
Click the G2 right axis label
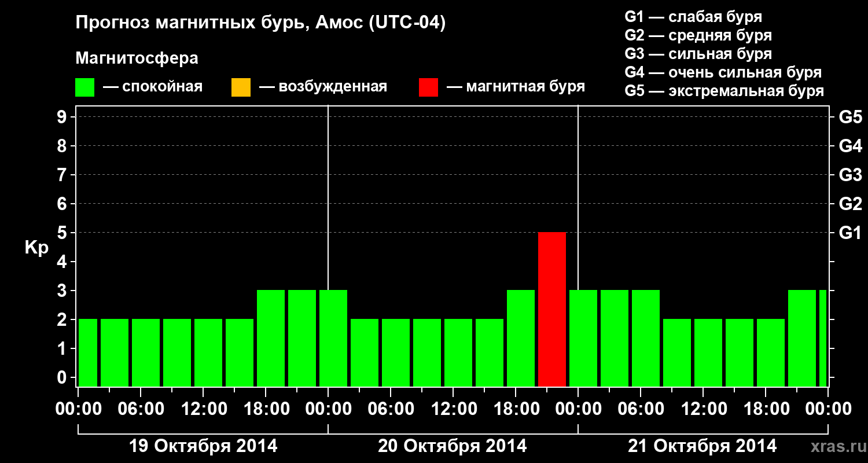(851, 204)
